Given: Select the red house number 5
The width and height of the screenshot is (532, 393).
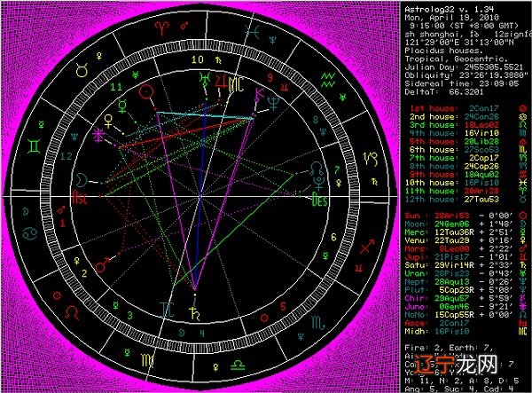Looking at the screenshot, I should coord(283,307).
